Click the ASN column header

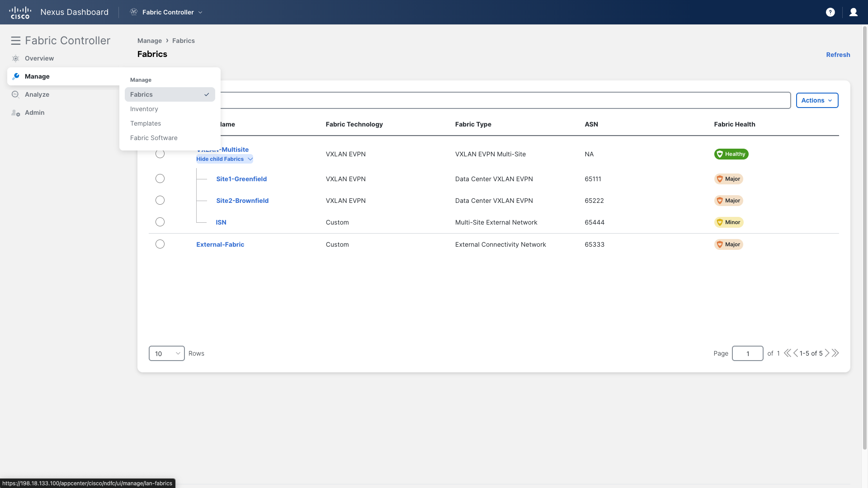[x=591, y=124]
